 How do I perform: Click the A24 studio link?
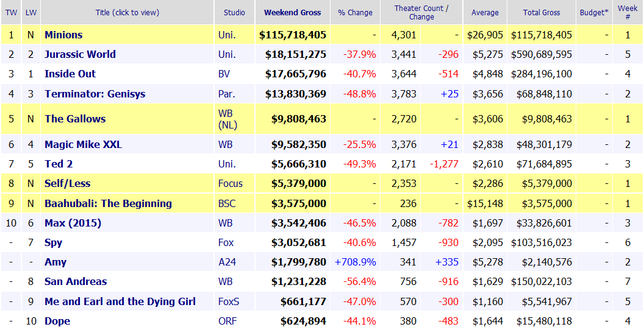[x=227, y=262]
